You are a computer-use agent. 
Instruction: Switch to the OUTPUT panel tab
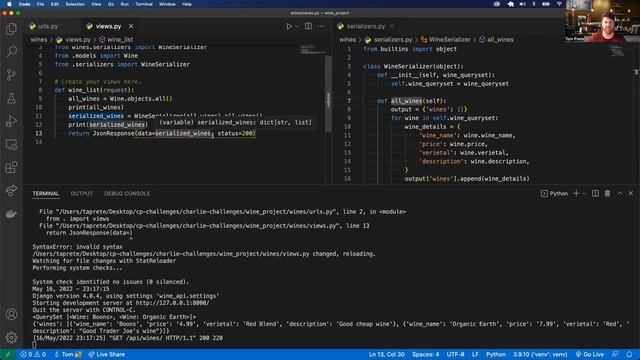coord(82,193)
